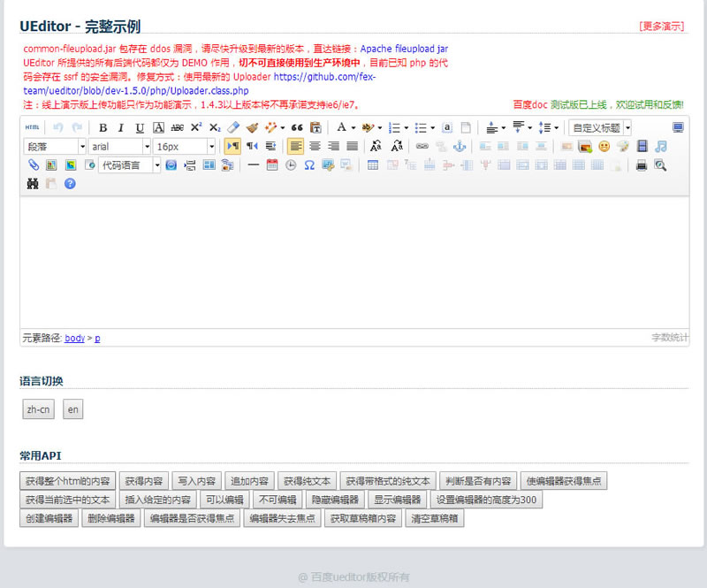
Task: Select the format painter brush icon
Action: [x=252, y=127]
